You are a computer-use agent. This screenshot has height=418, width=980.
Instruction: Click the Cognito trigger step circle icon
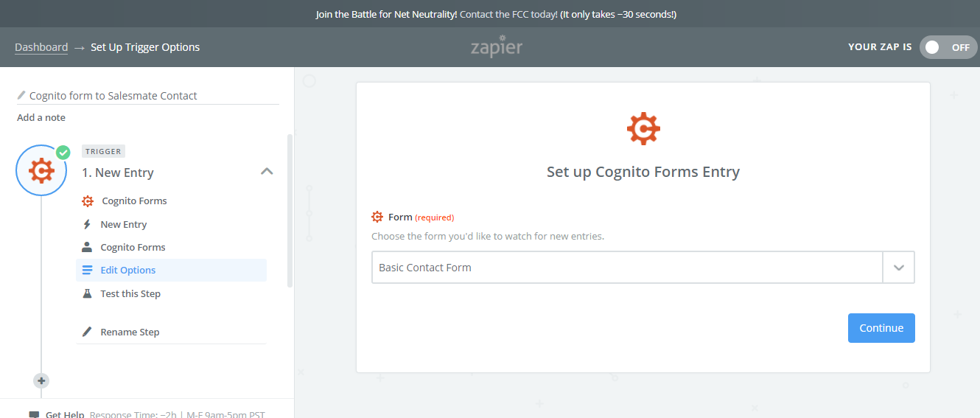pyautogui.click(x=41, y=170)
